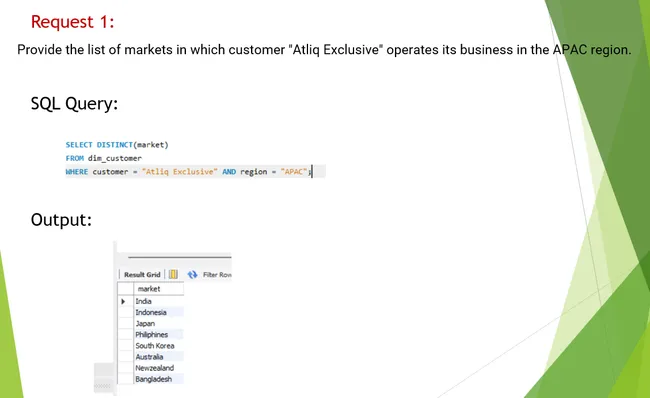Click the blue refresh arrows icon
The image size is (650, 398).
click(x=192, y=274)
